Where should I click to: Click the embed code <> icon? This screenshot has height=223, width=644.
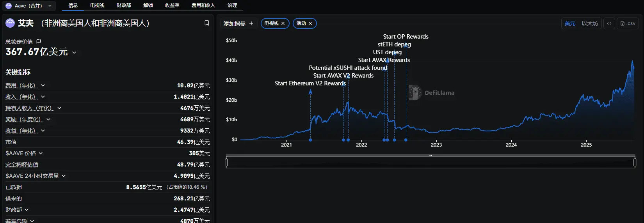pos(609,23)
